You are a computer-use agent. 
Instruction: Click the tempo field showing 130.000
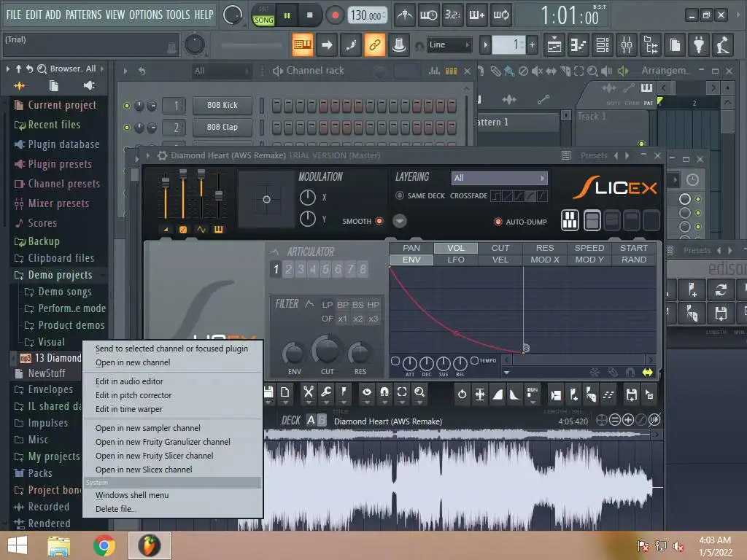pos(366,15)
